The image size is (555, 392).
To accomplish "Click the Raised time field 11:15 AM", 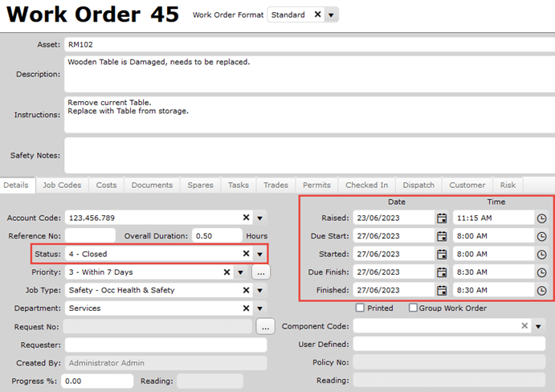I will pyautogui.click(x=493, y=218).
